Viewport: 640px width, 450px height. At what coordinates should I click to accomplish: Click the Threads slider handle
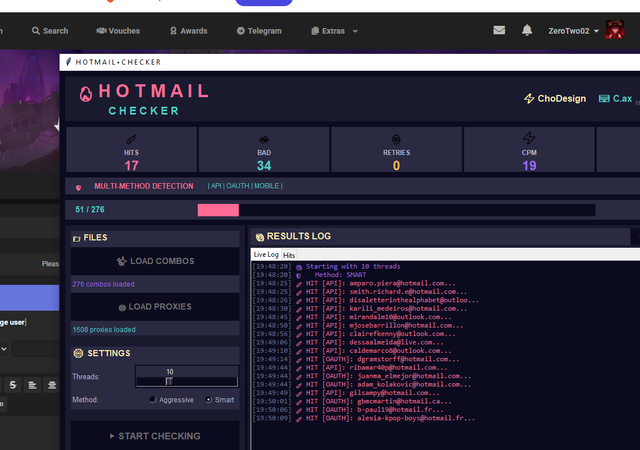[x=169, y=381]
